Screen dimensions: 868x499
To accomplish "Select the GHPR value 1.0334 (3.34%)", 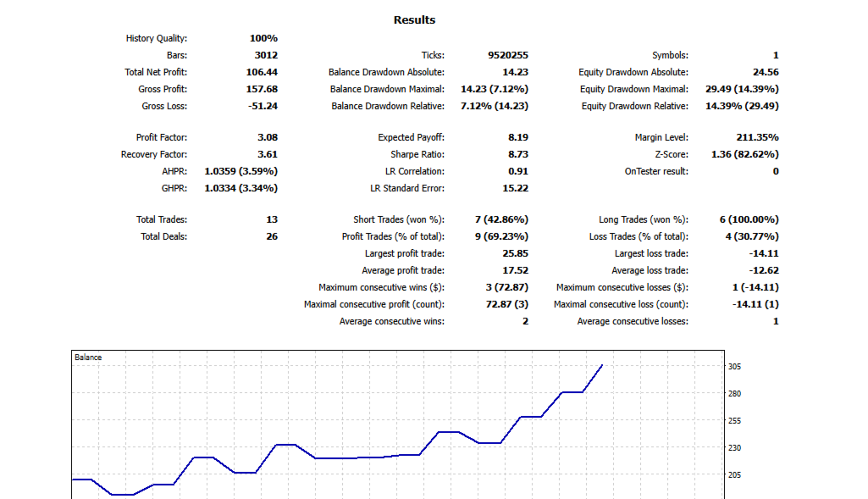I will pos(240,188).
